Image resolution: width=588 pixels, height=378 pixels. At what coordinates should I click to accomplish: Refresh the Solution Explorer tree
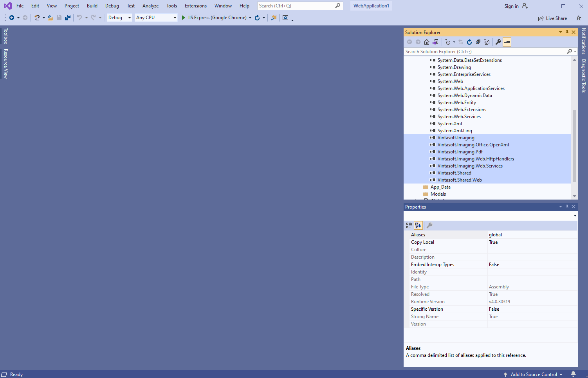(469, 42)
